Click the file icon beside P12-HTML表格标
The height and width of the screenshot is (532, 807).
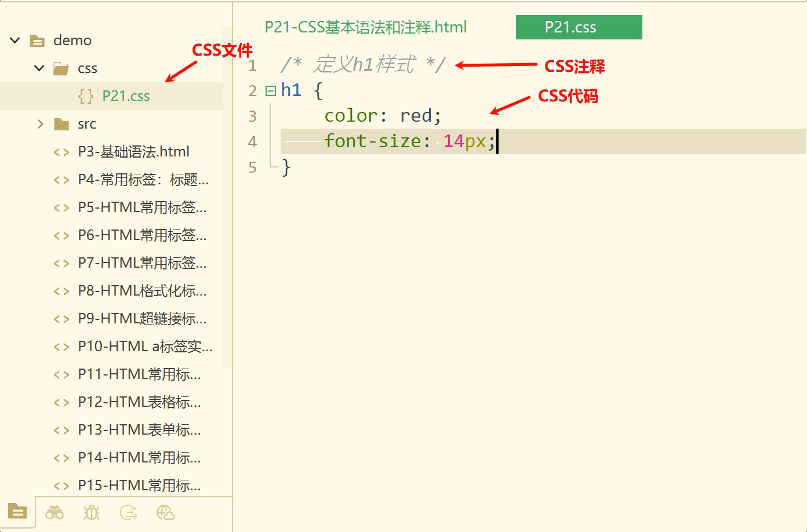click(x=61, y=402)
